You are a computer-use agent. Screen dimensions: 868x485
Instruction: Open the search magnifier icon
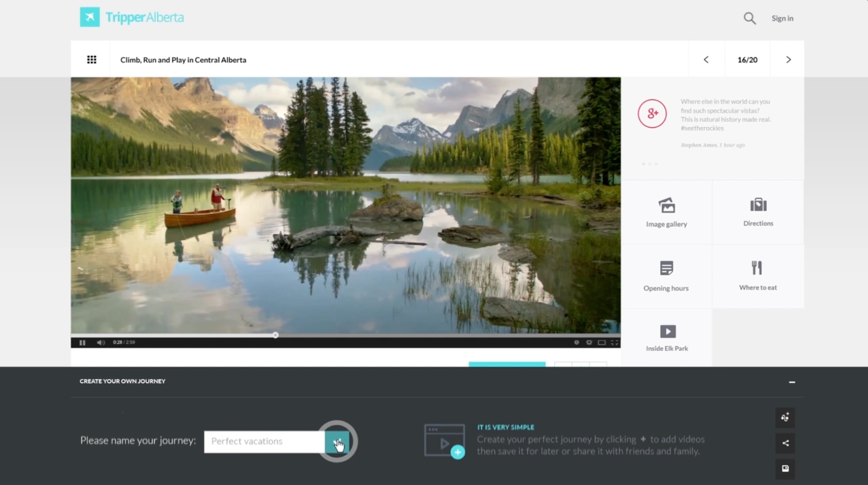point(750,18)
